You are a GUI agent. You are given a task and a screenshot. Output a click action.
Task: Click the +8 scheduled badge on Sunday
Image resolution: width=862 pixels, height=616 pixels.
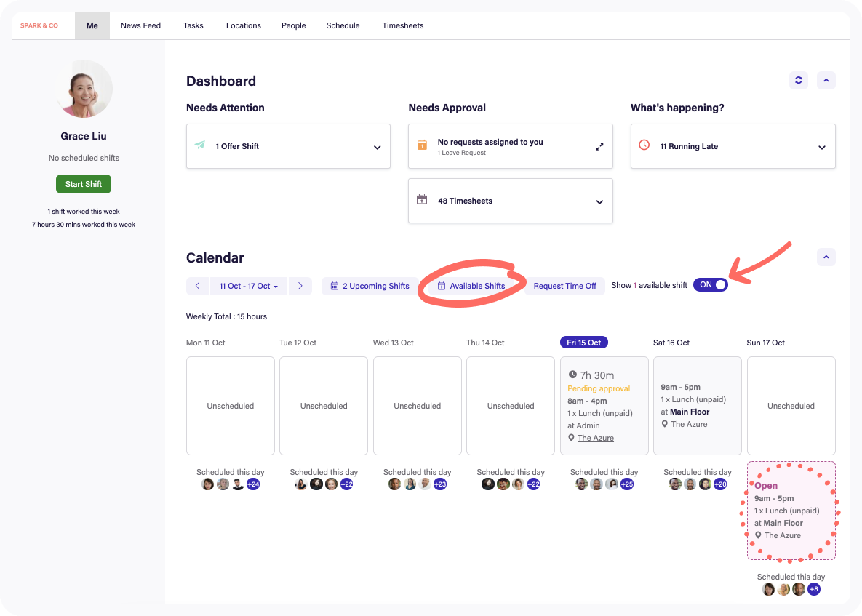(813, 589)
